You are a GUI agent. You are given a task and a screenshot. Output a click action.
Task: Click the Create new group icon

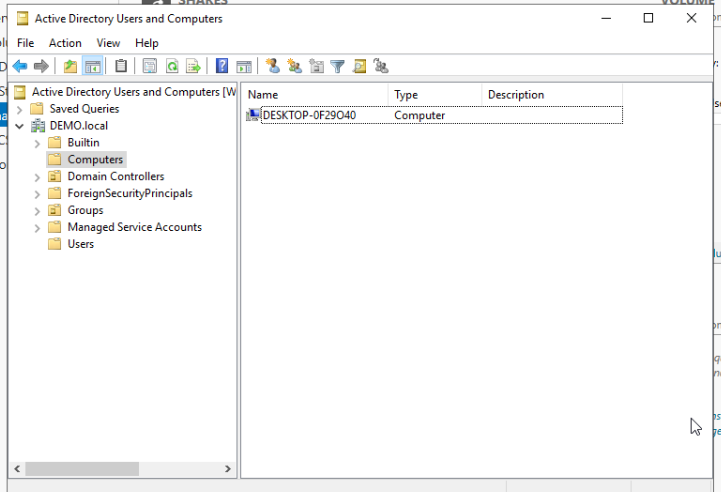(x=294, y=67)
